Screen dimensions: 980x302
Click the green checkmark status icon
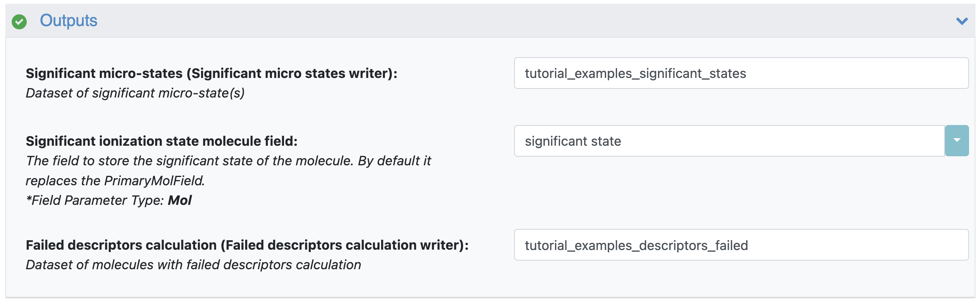pos(19,22)
